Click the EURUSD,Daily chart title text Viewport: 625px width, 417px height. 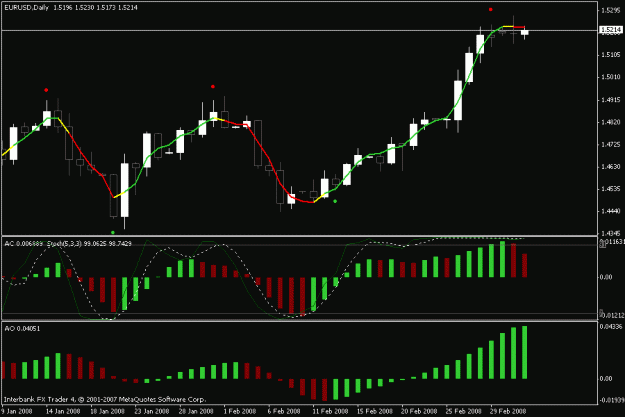[x=26, y=7]
